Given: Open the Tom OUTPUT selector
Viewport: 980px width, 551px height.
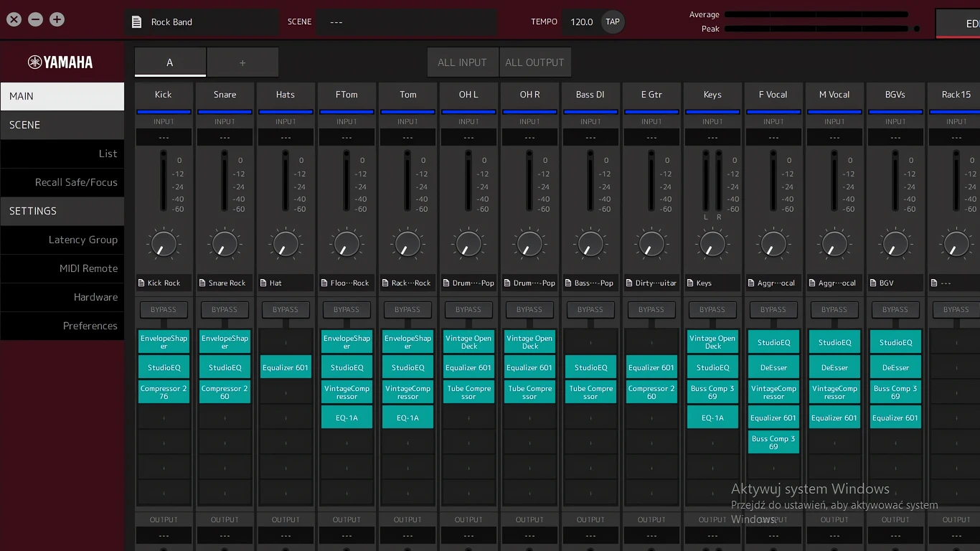Looking at the screenshot, I should tap(407, 535).
